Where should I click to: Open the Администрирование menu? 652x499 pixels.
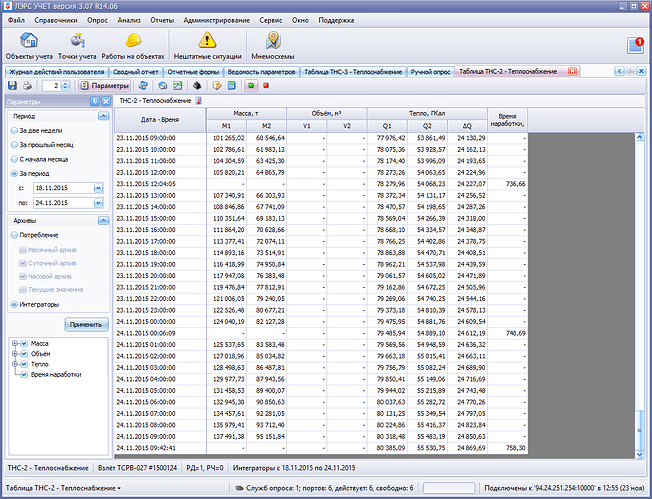[217, 20]
